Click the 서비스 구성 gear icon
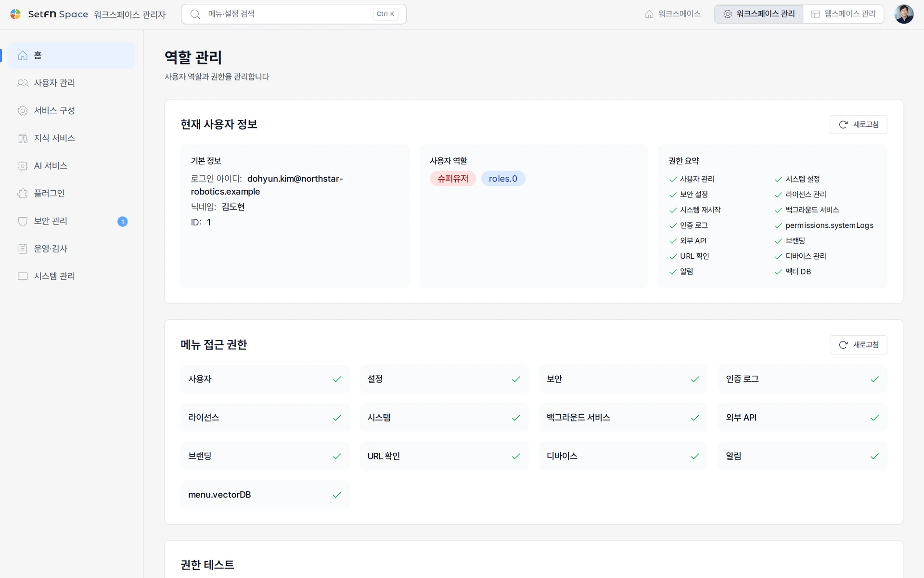Viewport: 924px width, 578px height. click(23, 110)
